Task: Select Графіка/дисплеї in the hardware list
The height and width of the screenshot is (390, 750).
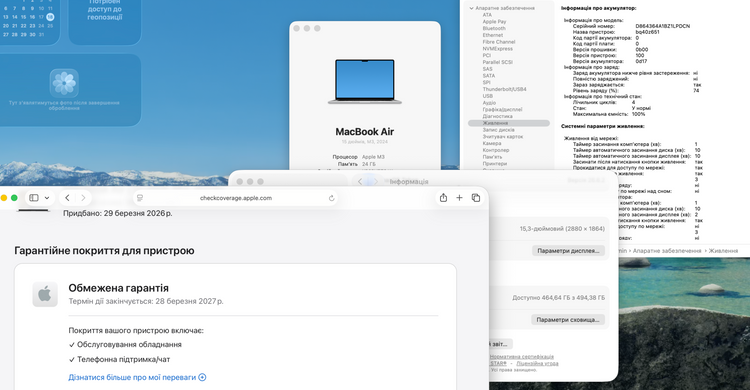Action: pyautogui.click(x=502, y=109)
